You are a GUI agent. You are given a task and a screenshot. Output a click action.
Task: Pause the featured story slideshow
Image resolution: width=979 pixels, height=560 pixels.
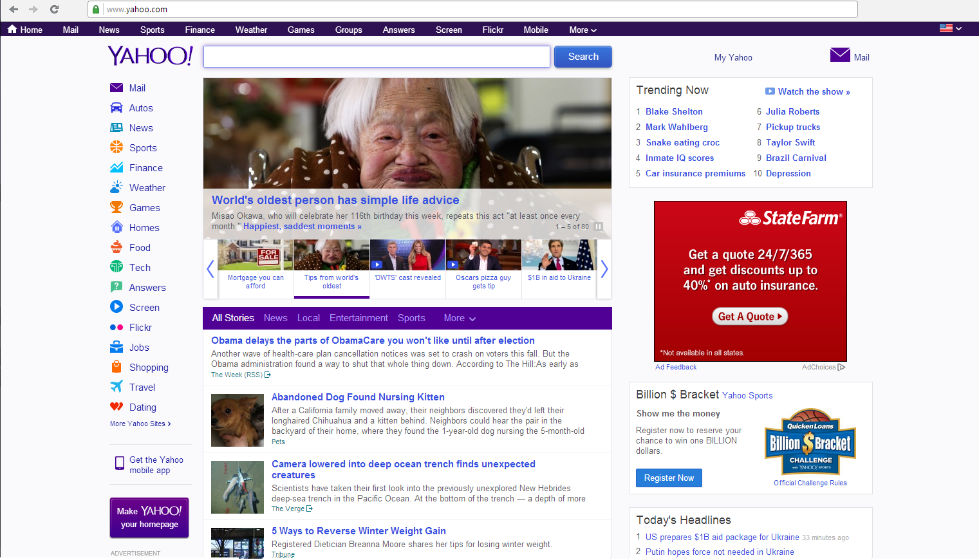click(x=599, y=227)
